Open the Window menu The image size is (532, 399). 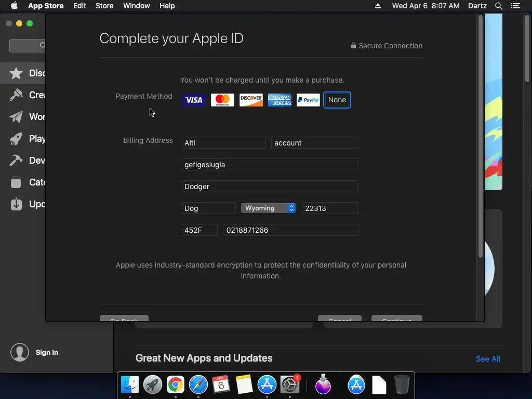137,6
